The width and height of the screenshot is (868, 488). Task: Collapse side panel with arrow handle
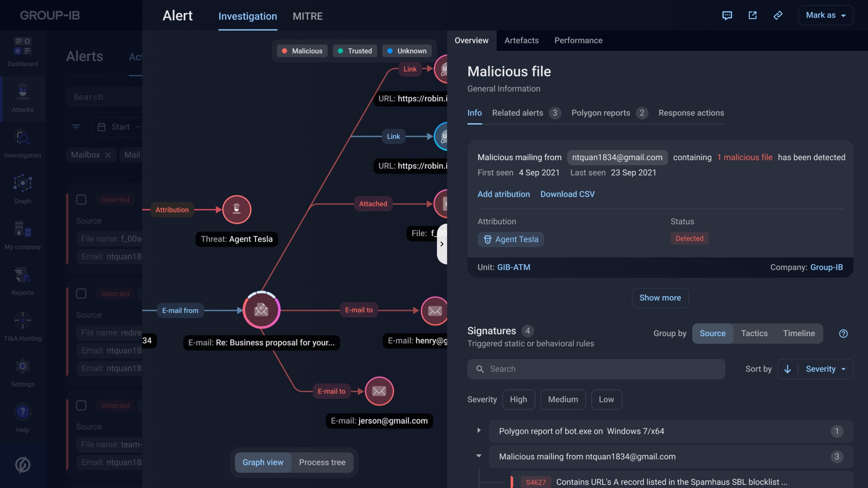(x=442, y=244)
